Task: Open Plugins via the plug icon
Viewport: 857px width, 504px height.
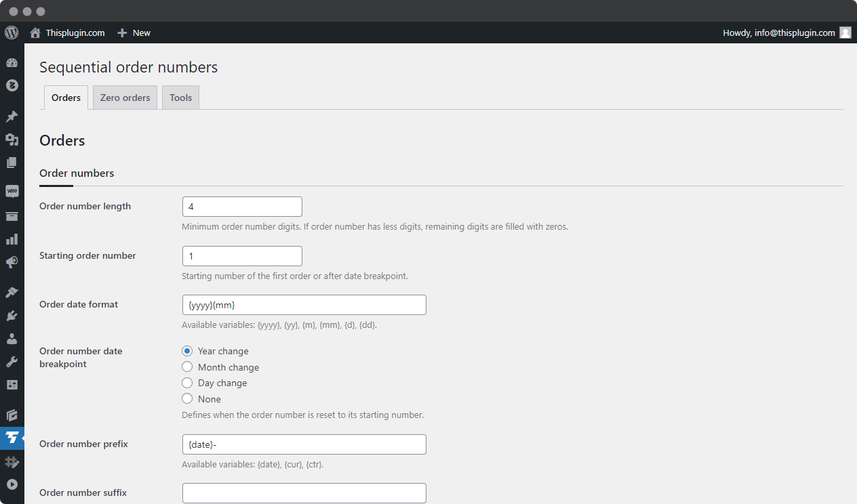Action: (12, 316)
